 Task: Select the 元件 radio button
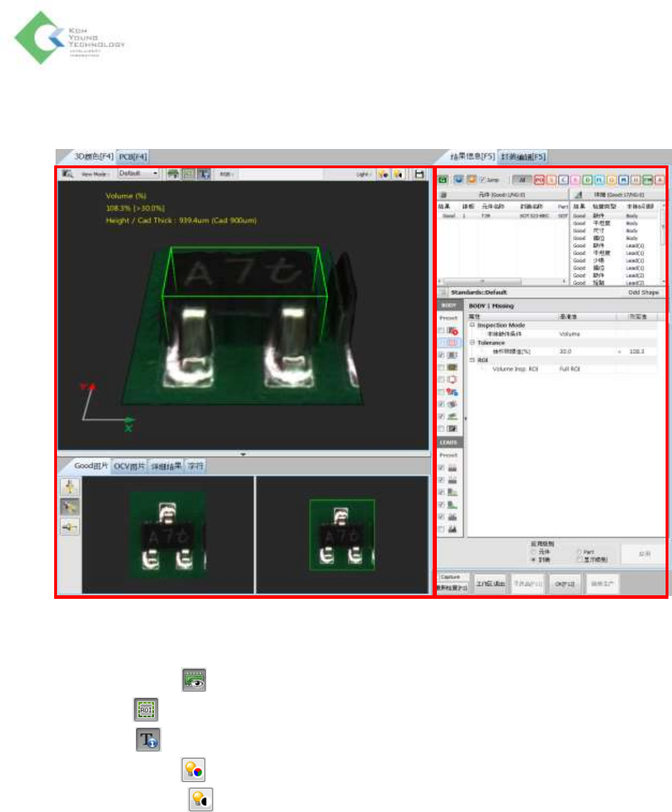533,553
